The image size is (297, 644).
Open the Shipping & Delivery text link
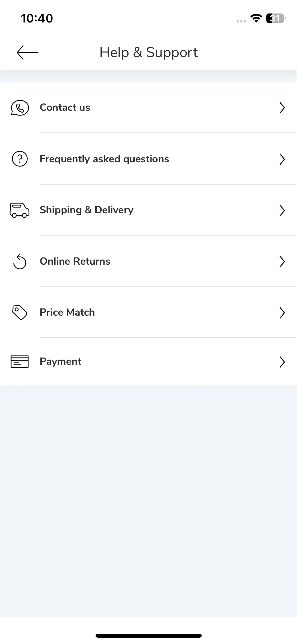click(87, 210)
